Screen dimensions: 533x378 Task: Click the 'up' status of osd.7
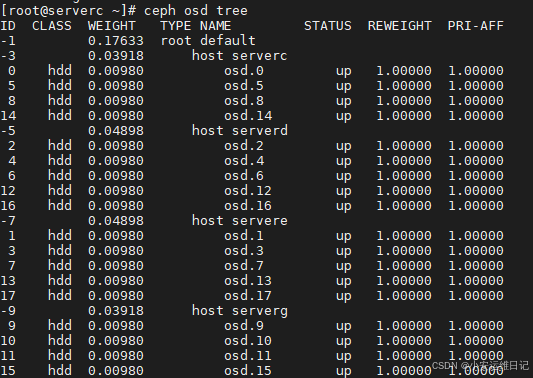344,267
